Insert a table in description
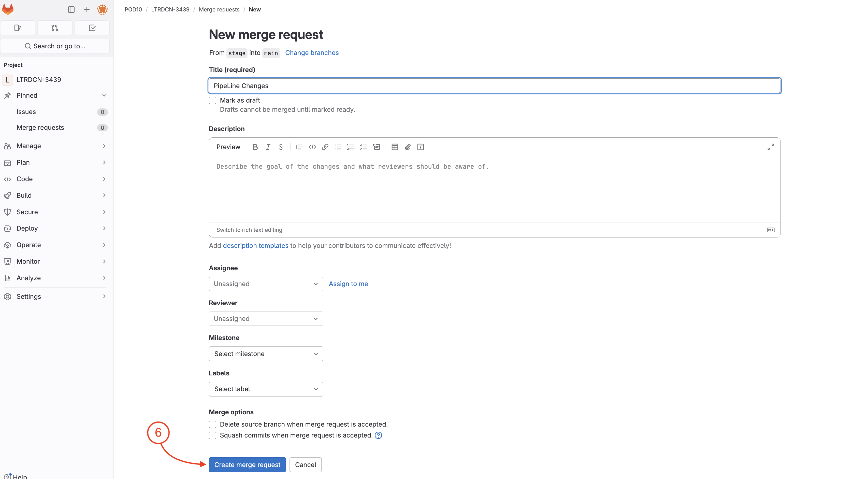This screenshot has width=868, height=479. pyautogui.click(x=395, y=147)
